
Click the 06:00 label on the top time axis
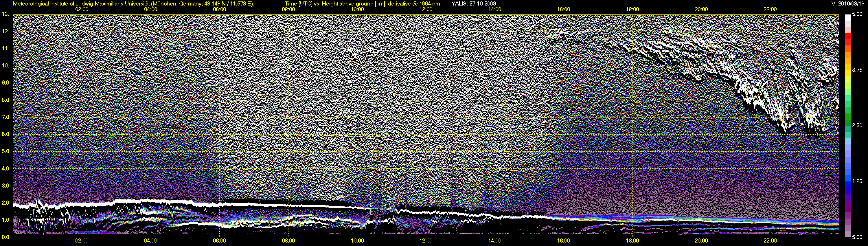coord(219,10)
